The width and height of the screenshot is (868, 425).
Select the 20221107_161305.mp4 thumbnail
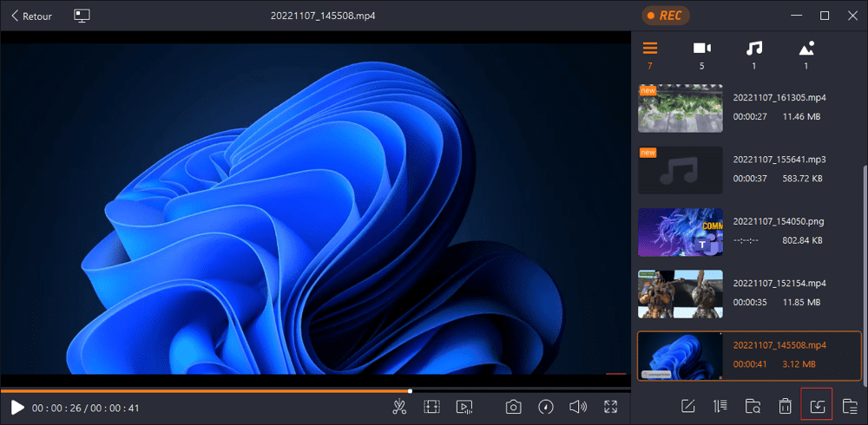tap(681, 108)
